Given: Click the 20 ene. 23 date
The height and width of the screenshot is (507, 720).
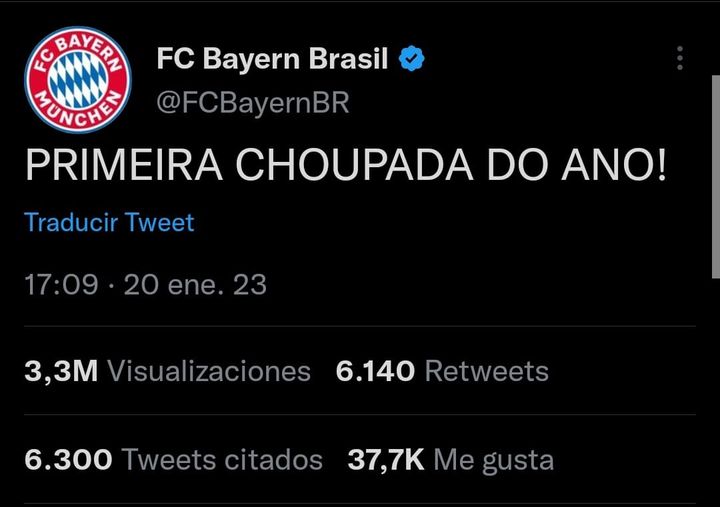Looking at the screenshot, I should (195, 284).
